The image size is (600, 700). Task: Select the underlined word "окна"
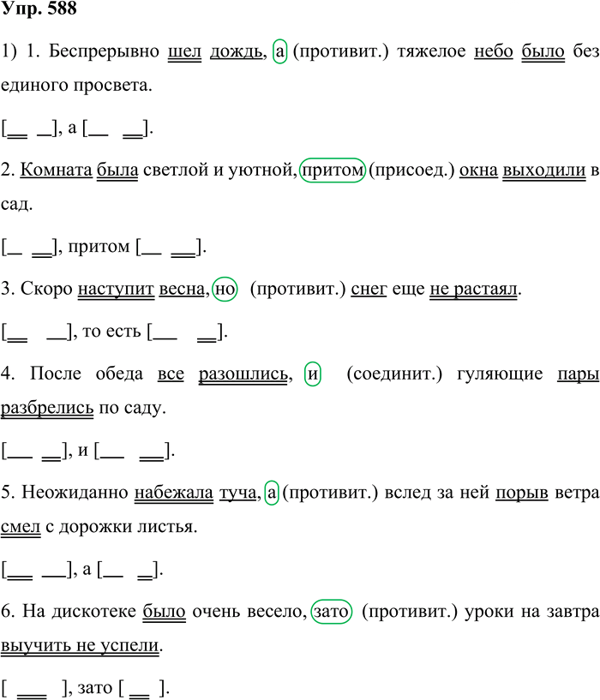(x=478, y=171)
